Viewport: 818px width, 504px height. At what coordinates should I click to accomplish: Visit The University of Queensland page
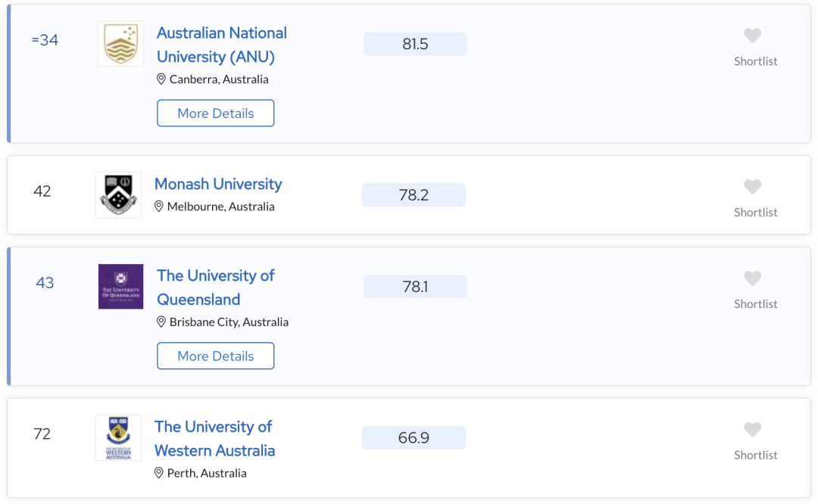(215, 288)
